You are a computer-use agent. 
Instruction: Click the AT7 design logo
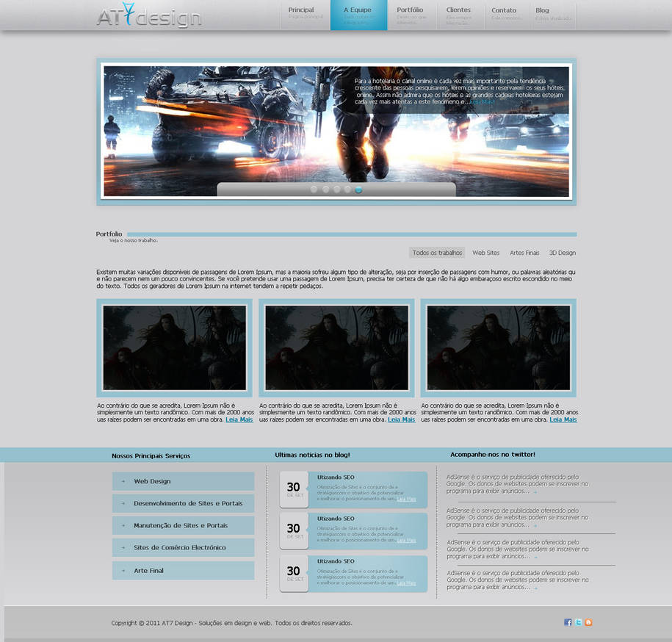[x=148, y=15]
